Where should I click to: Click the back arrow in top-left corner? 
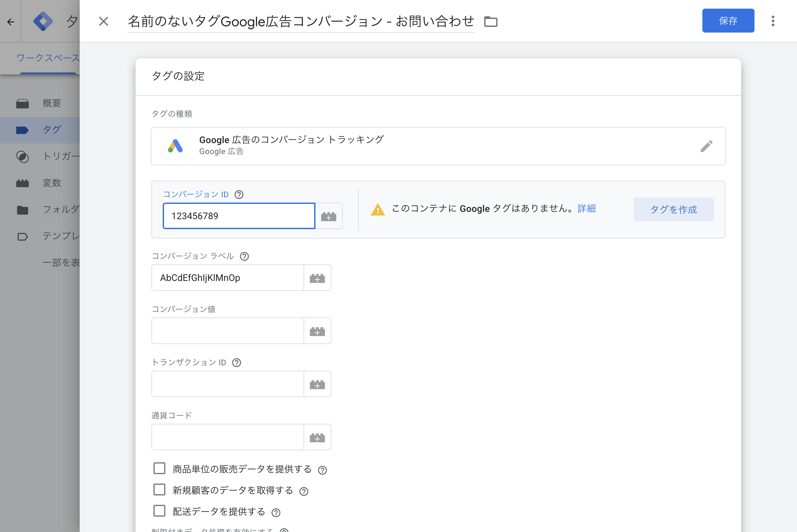coord(11,22)
